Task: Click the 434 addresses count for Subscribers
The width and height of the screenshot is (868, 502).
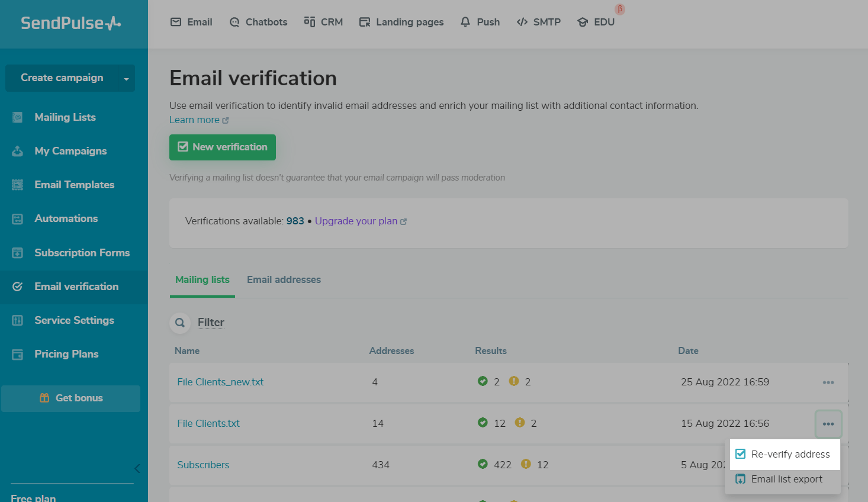Action: 381,465
